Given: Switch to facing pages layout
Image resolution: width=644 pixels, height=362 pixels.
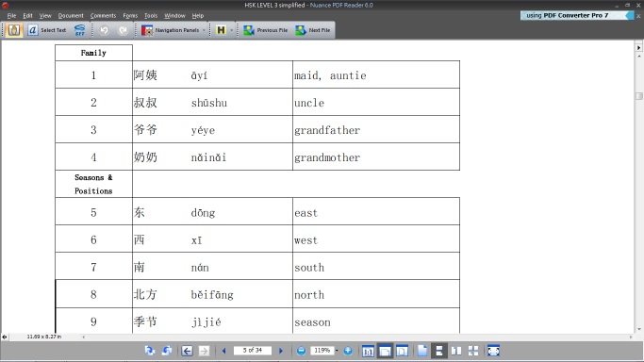Looking at the screenshot, I should click(x=456, y=351).
